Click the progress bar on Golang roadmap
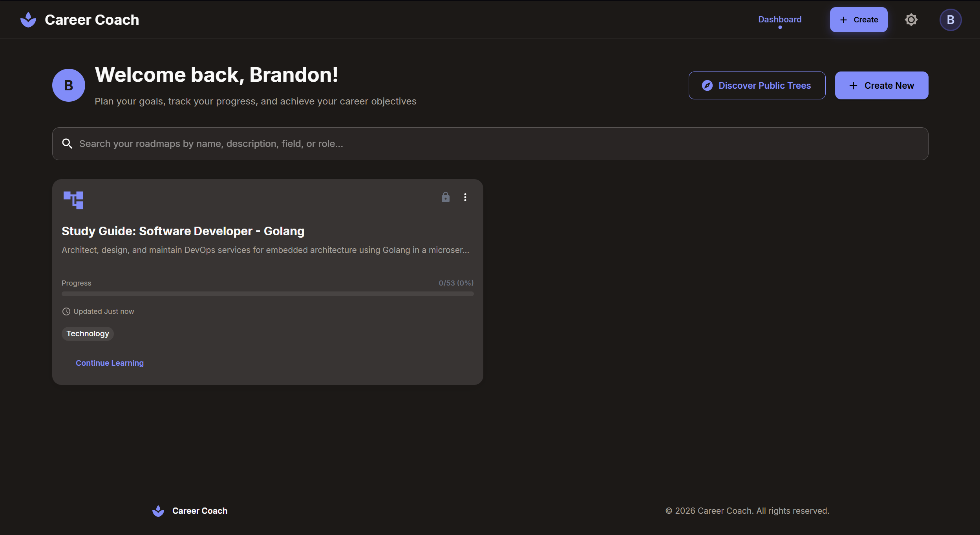This screenshot has width=980, height=535. (x=267, y=294)
